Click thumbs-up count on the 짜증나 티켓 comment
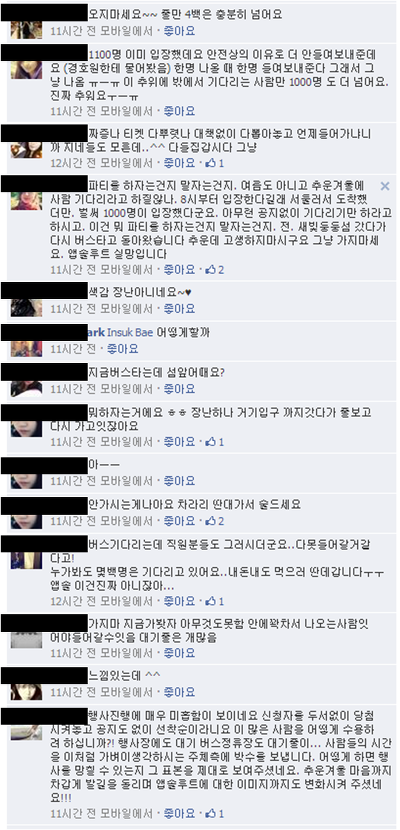The width and height of the screenshot is (400, 830). point(214,163)
